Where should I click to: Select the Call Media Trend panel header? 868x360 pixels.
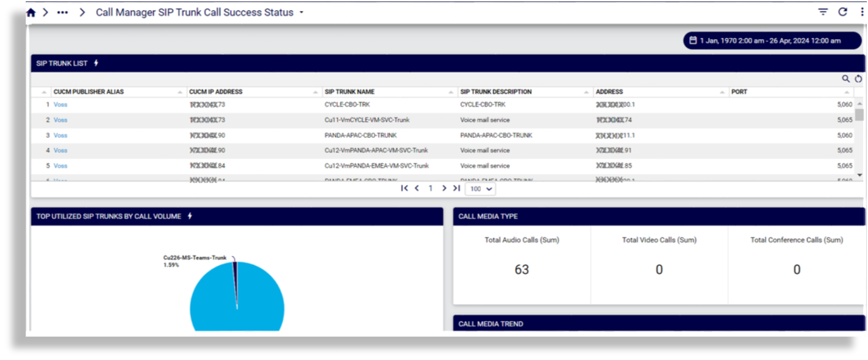coord(492,324)
